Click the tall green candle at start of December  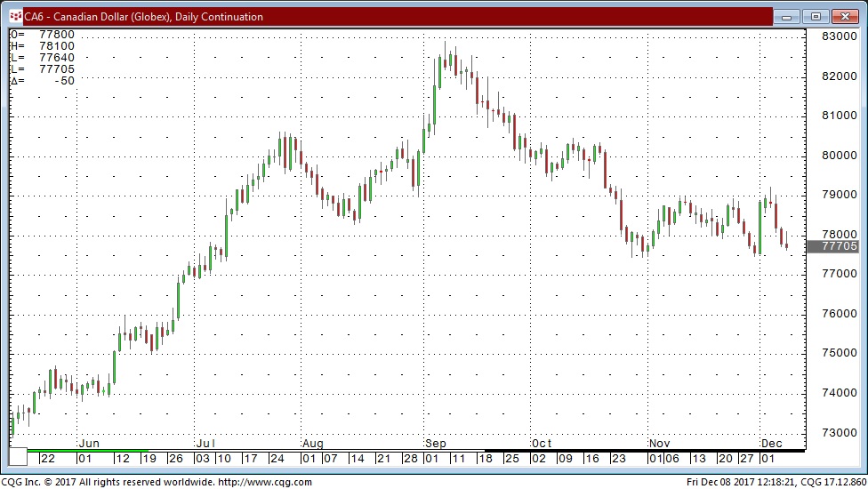760,228
